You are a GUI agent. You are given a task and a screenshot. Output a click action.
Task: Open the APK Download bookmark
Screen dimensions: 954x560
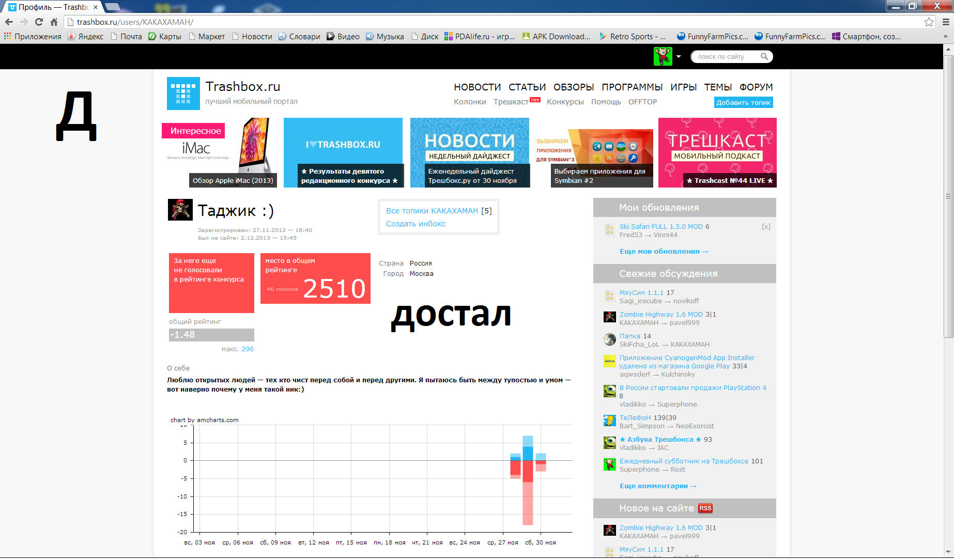[x=556, y=36]
